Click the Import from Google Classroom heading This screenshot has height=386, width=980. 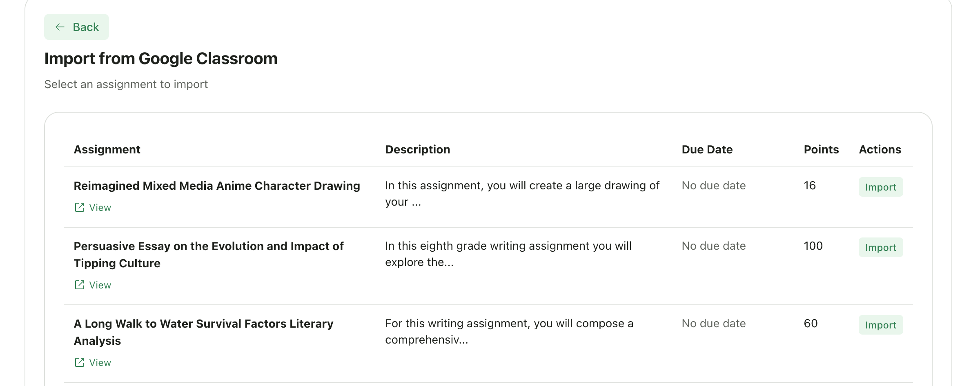[160, 58]
